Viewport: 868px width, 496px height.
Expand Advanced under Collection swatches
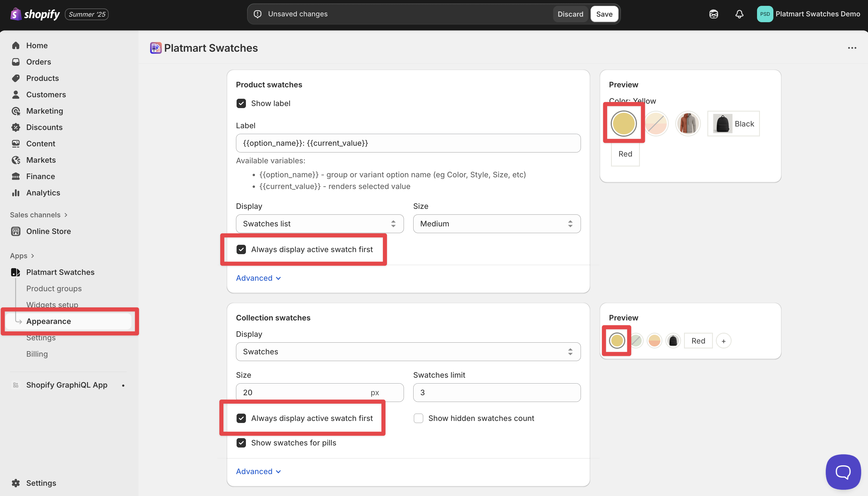click(x=258, y=471)
